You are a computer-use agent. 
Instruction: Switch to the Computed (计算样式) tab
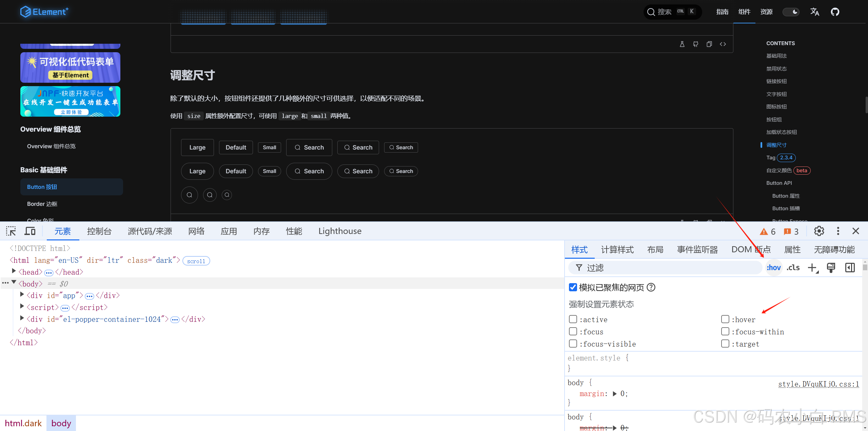(x=617, y=250)
